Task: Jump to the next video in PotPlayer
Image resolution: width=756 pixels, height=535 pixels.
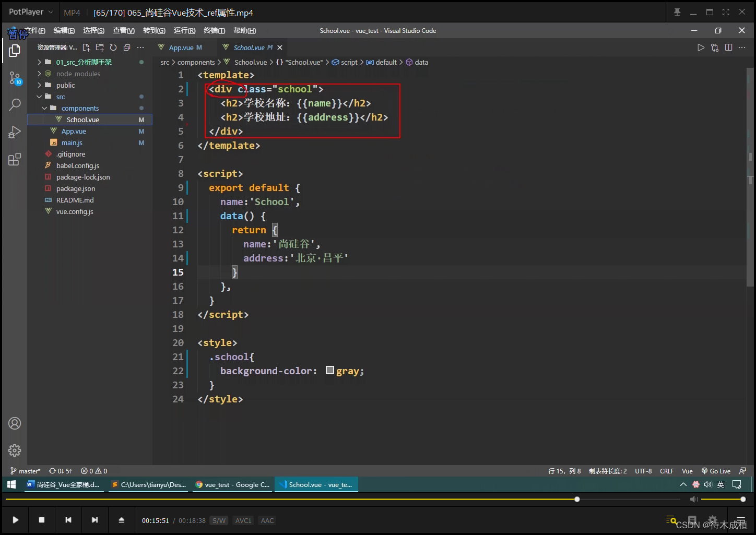Action: pos(95,520)
